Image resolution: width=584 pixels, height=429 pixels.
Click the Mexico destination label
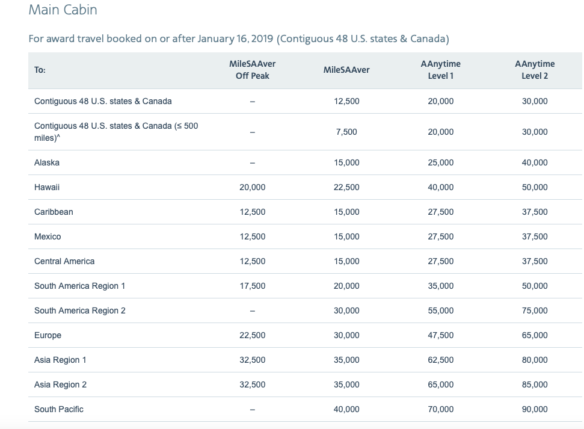48,236
